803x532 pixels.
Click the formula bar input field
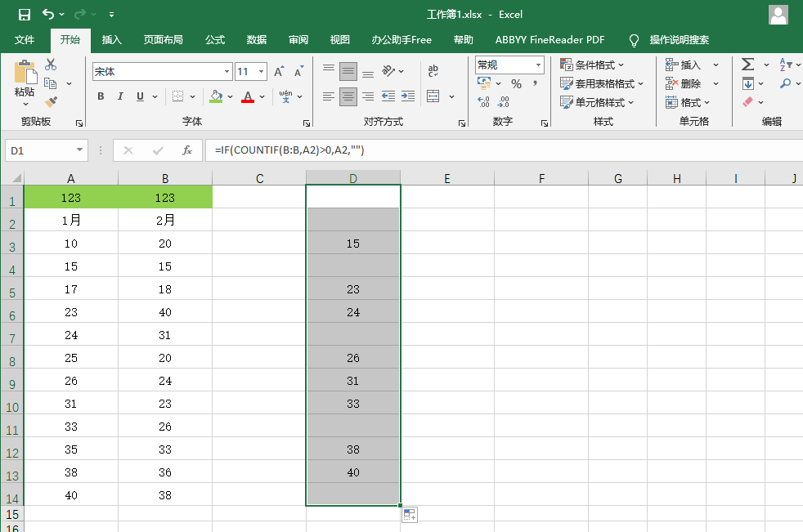(x=491, y=150)
